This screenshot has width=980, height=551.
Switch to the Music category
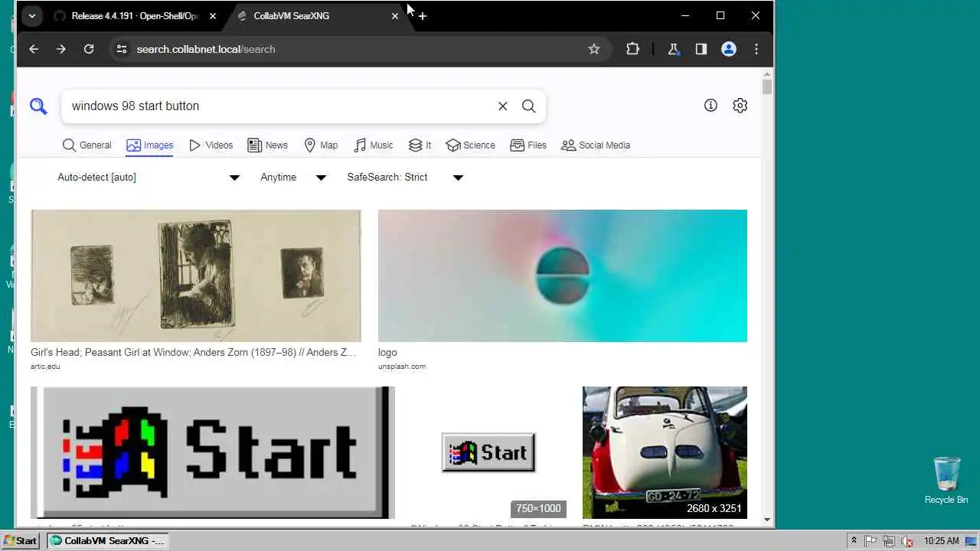click(x=373, y=145)
